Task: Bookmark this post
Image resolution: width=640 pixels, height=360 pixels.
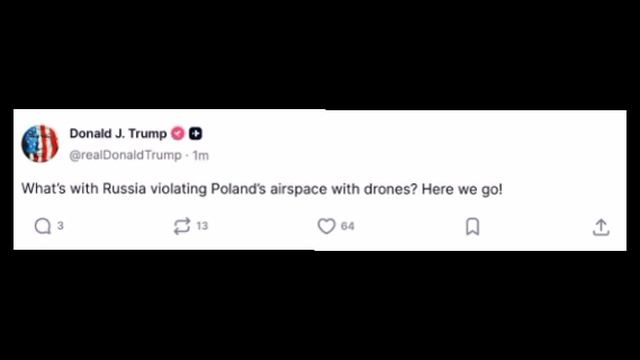Action: 472,226
